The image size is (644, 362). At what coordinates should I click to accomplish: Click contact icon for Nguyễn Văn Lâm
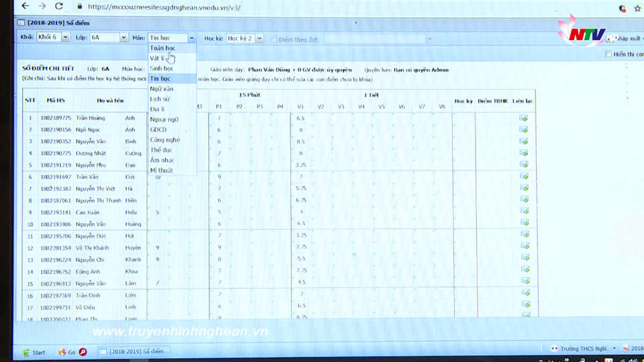click(523, 284)
